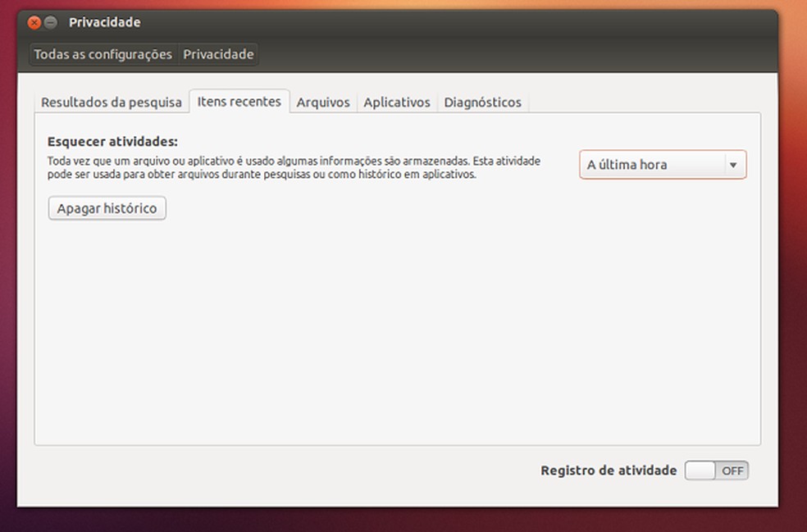Open the Aplicativos tab

(x=397, y=102)
